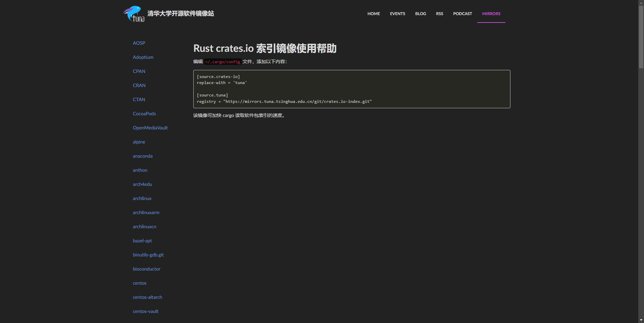This screenshot has width=644, height=323.
Task: Open the CocoaPods mirror help link
Action: 144,114
